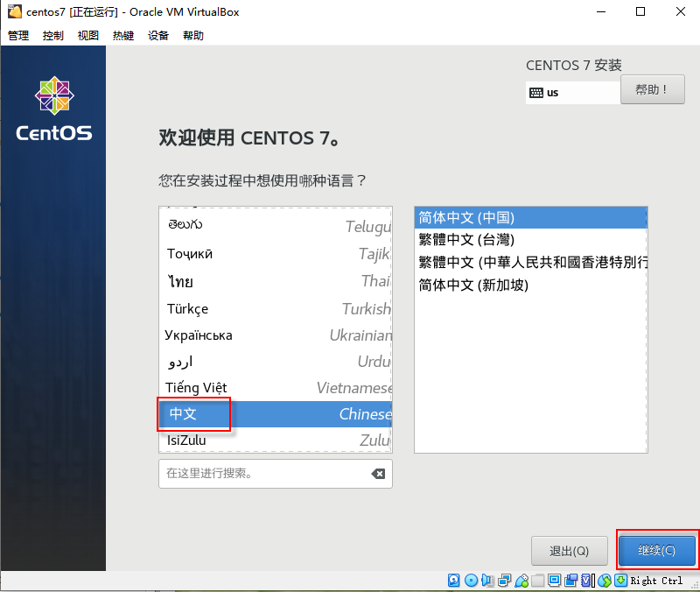This screenshot has width=700, height=592.
Task: Choose 繁體中文 Hong Kong locale
Action: pyautogui.click(x=530, y=262)
